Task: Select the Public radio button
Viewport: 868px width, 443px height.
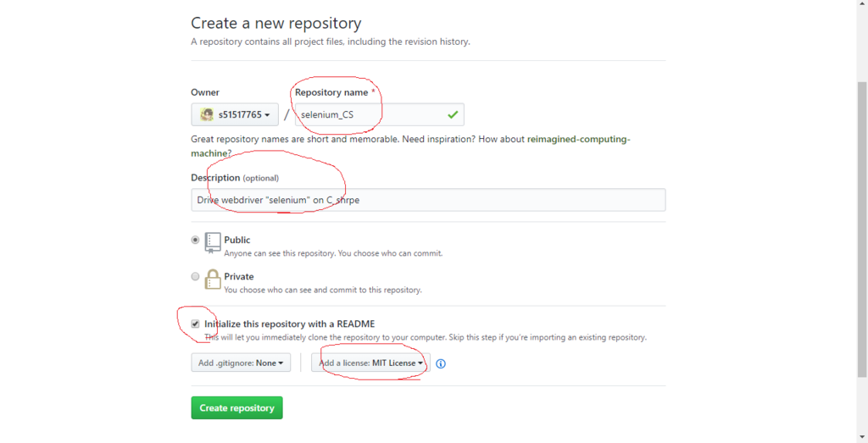Action: 195,240
